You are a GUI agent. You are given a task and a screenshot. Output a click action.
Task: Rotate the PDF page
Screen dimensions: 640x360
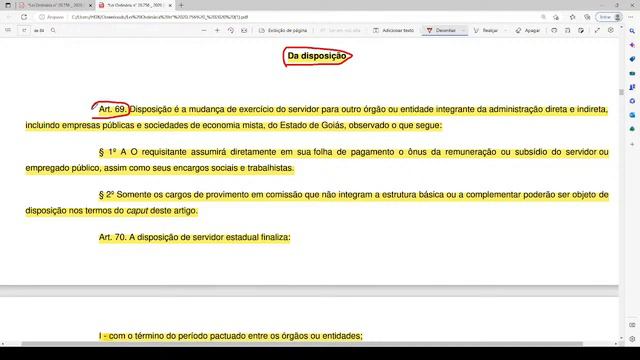(231, 30)
